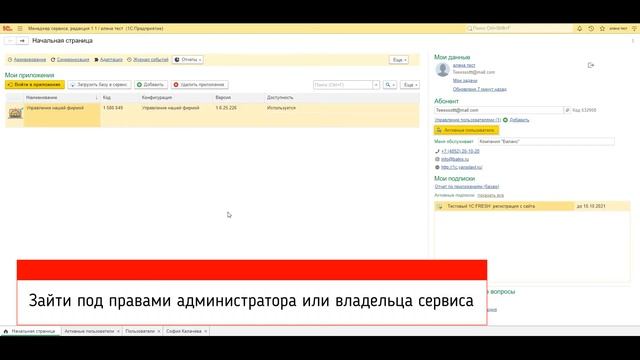Click the user name in the top bar
Viewport: 640px width, 360px height.
618,29
